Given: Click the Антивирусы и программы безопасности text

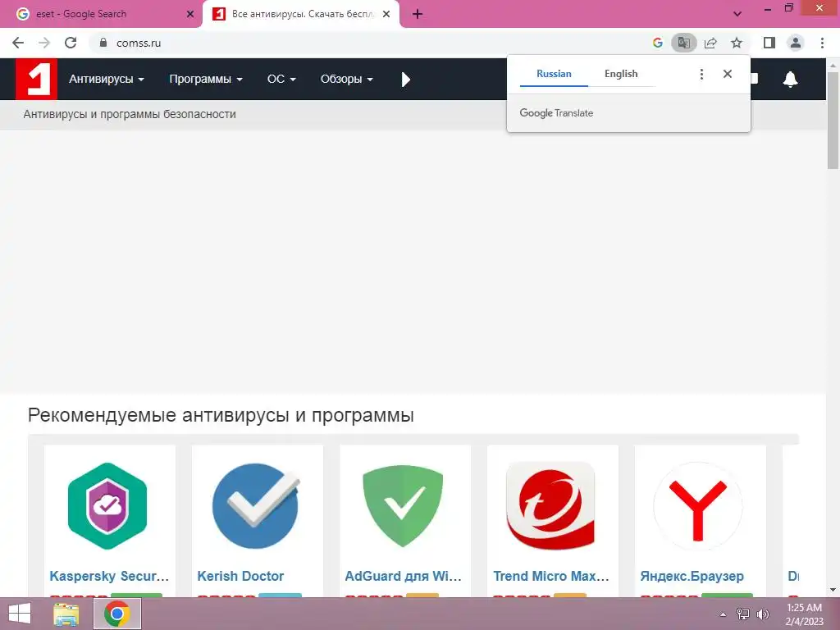Looking at the screenshot, I should pyautogui.click(x=130, y=114).
